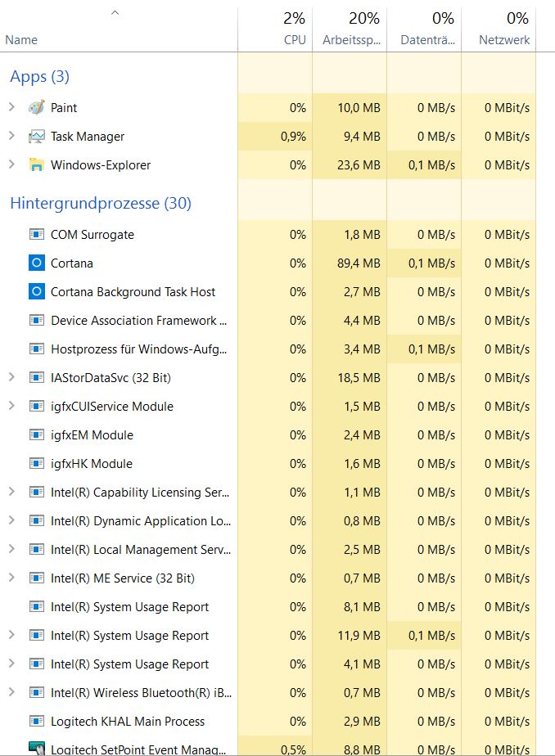This screenshot has width=555, height=756.
Task: Expand the Paint process group
Action: click(x=11, y=107)
